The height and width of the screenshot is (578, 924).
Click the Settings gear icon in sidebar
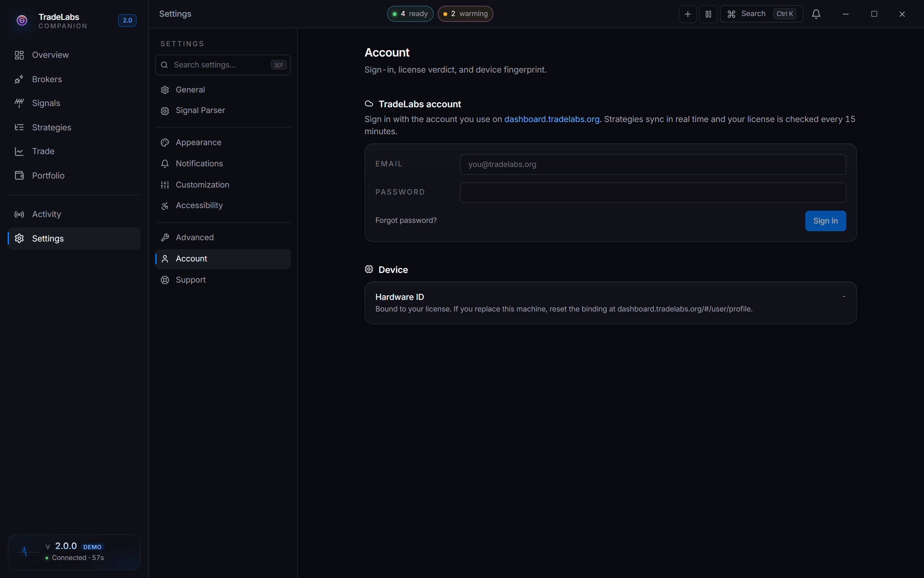coord(19,239)
